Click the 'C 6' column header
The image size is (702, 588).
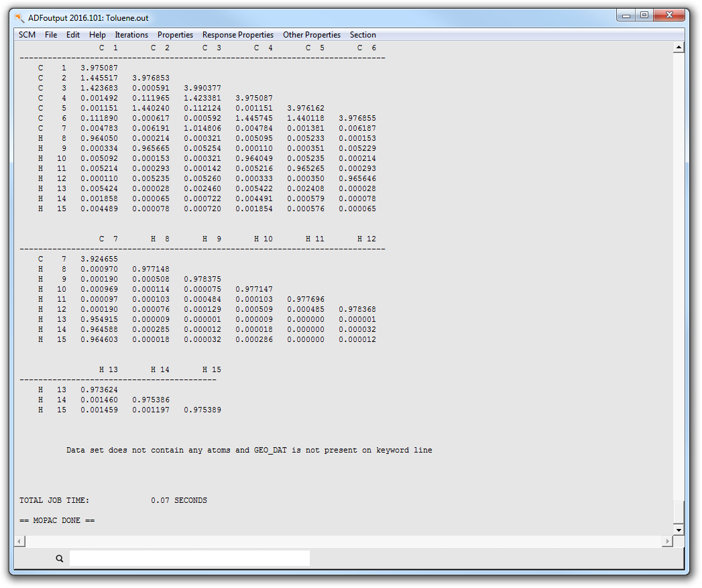click(x=366, y=48)
